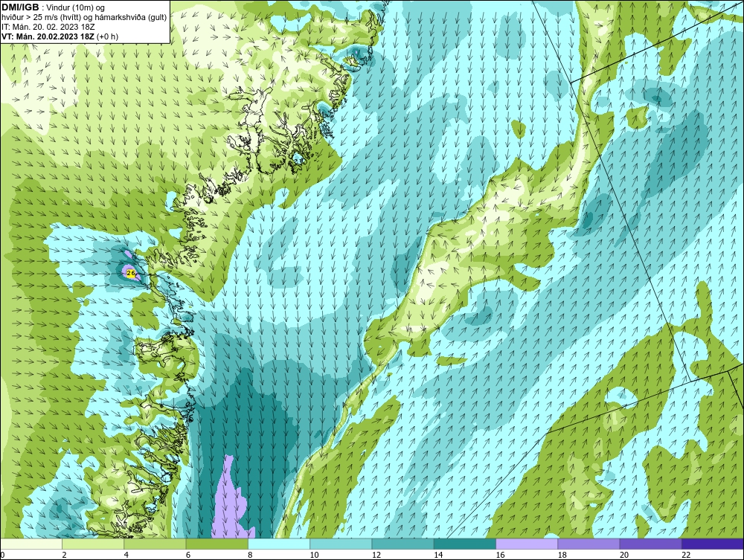Click legend label 22
The height and width of the screenshot is (560, 744).
click(x=686, y=556)
